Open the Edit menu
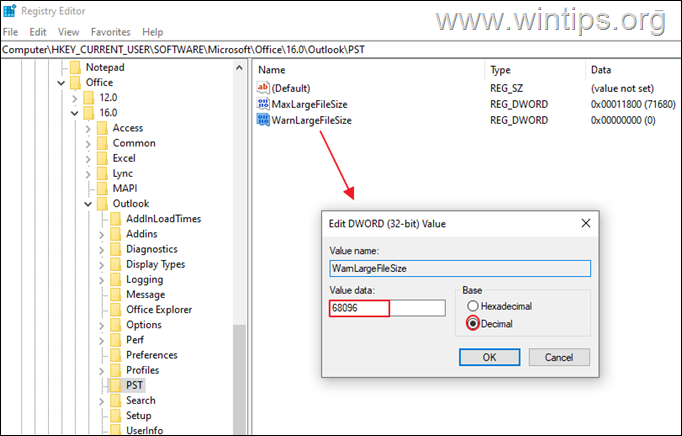 (x=38, y=32)
